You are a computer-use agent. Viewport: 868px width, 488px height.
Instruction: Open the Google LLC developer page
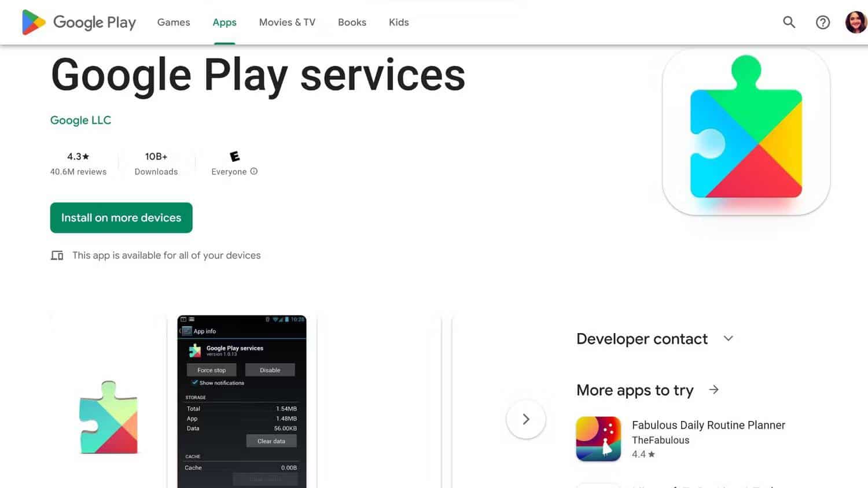(x=80, y=120)
